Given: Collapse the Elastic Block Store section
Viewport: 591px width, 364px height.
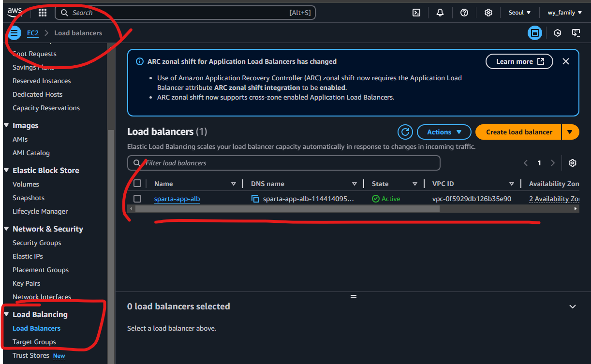Looking at the screenshot, I should tap(7, 170).
